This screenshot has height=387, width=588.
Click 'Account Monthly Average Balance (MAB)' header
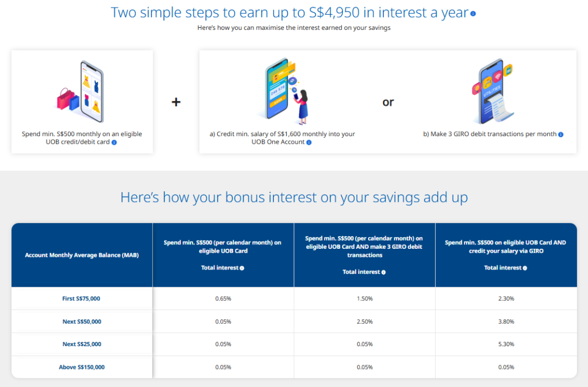pos(82,255)
